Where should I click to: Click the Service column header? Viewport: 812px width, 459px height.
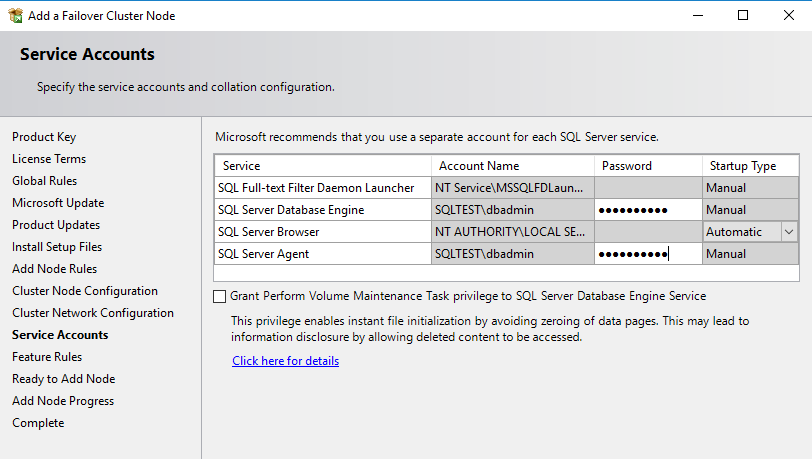coord(323,166)
